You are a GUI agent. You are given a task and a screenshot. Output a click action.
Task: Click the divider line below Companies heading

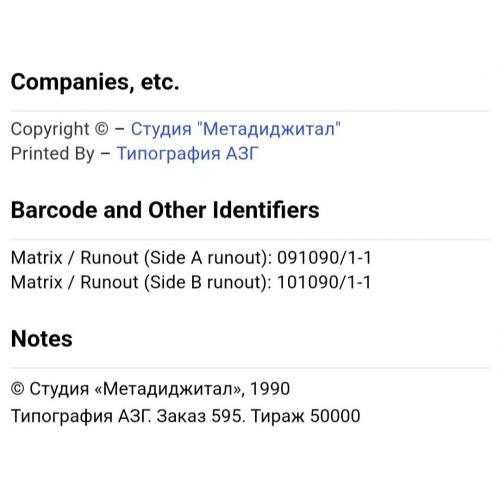pyautogui.click(x=250, y=111)
